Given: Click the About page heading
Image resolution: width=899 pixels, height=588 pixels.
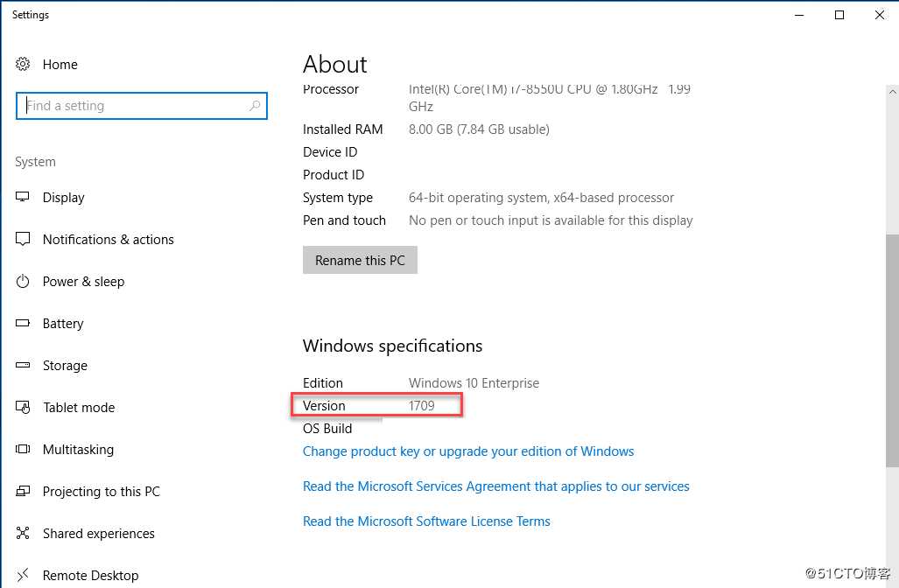Looking at the screenshot, I should (x=335, y=64).
